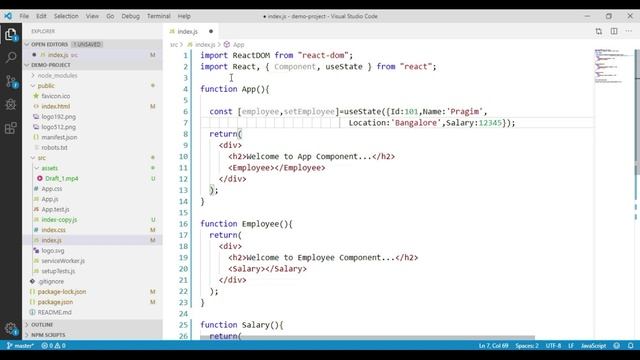Collapse the public folder
Viewport: 640px width, 360px height.
46,86
